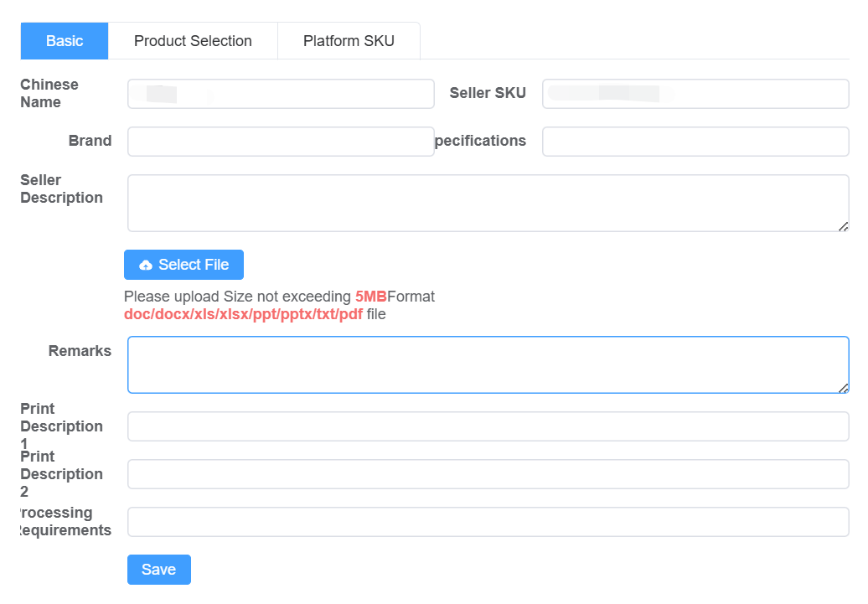Select the Basic tab
The height and width of the screenshot is (604, 868).
65,40
